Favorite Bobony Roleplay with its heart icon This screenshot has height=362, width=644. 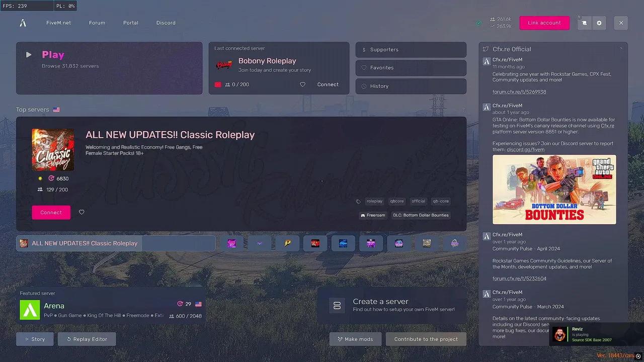coord(302,84)
